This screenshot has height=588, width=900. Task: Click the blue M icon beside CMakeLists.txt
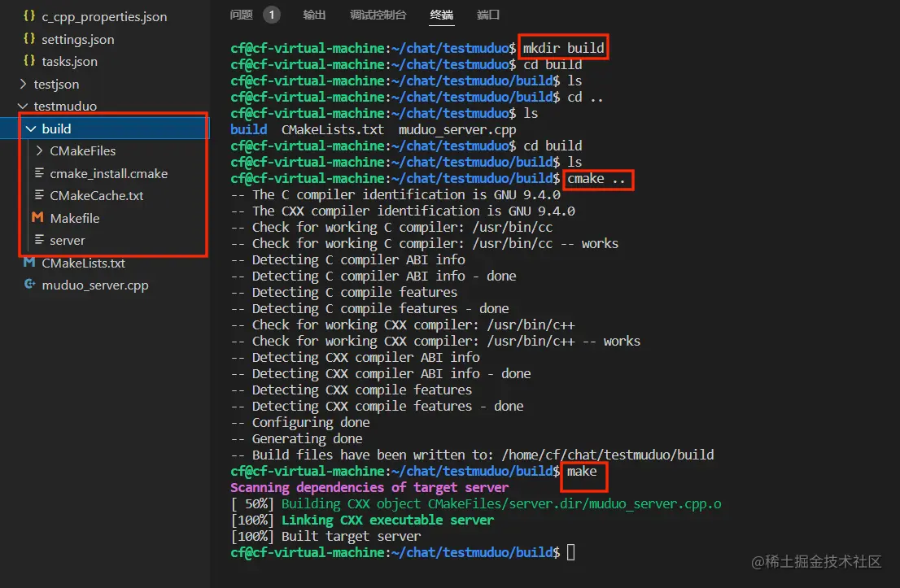tap(29, 262)
